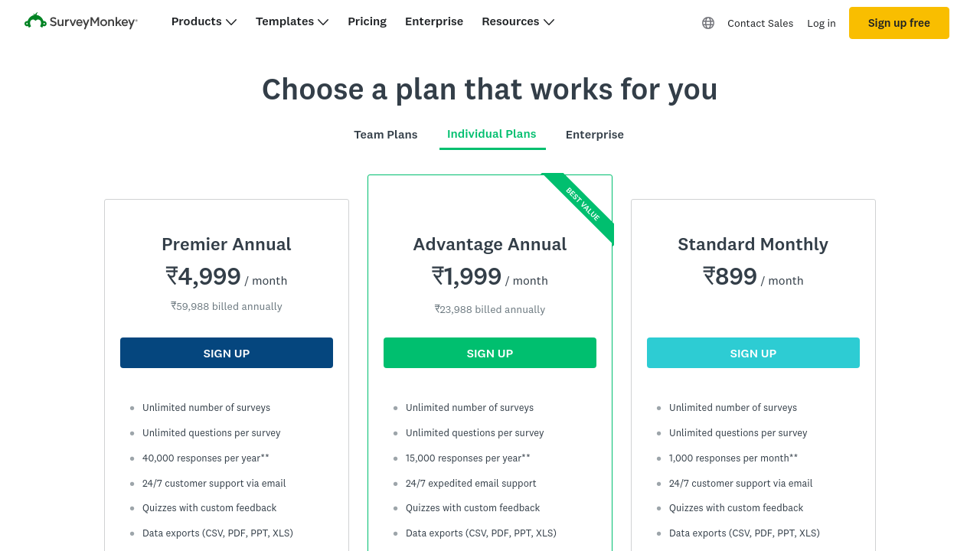The width and height of the screenshot is (980, 551).
Task: Open the Pricing page link
Action: 367,21
